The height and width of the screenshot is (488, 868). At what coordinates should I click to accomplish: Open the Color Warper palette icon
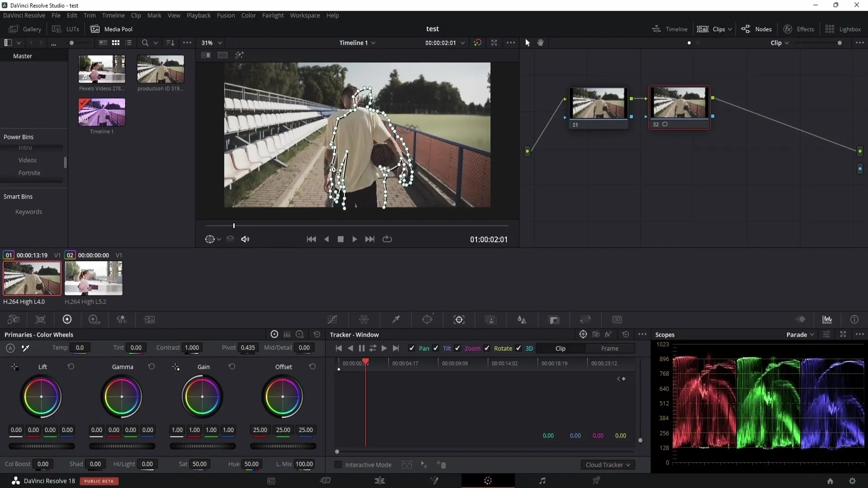[x=364, y=319]
